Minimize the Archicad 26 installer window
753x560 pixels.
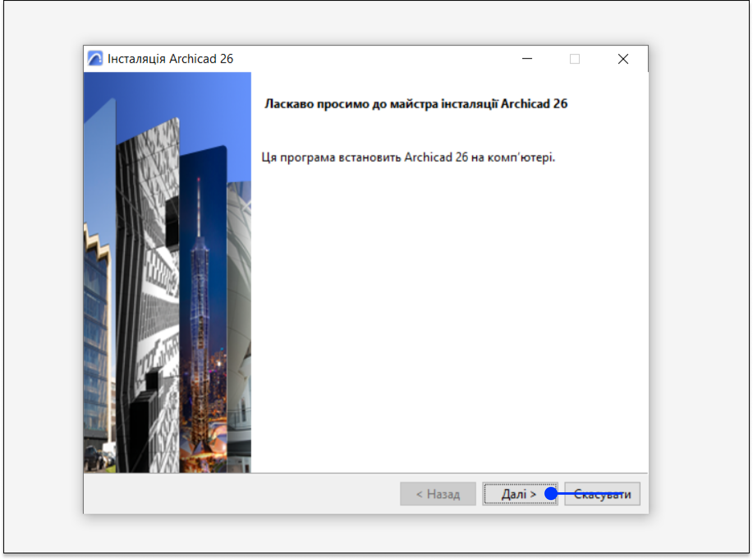point(527,59)
